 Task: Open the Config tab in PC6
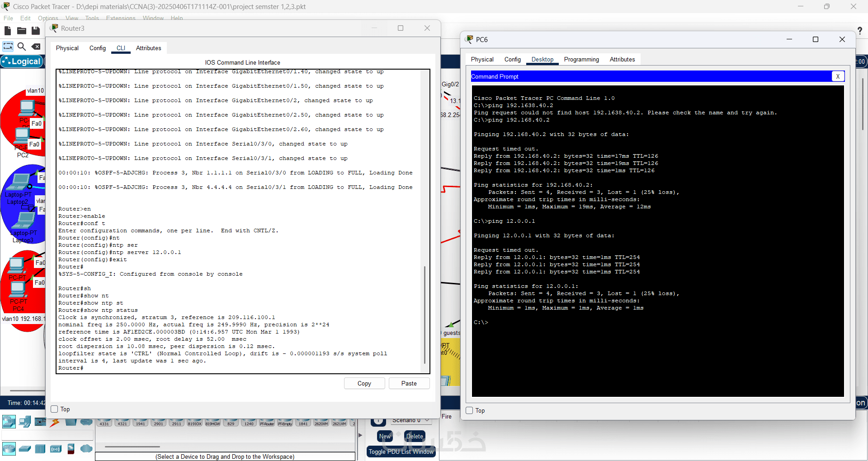(x=513, y=59)
